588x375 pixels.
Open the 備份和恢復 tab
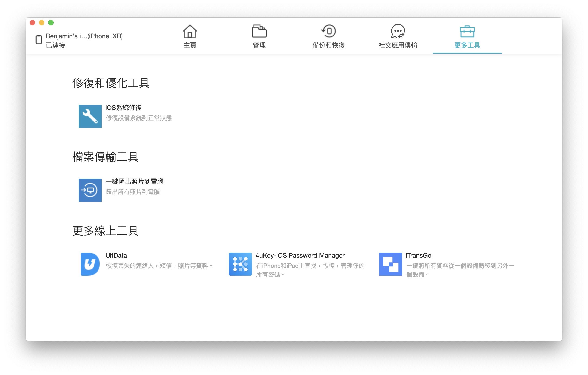pos(328,36)
